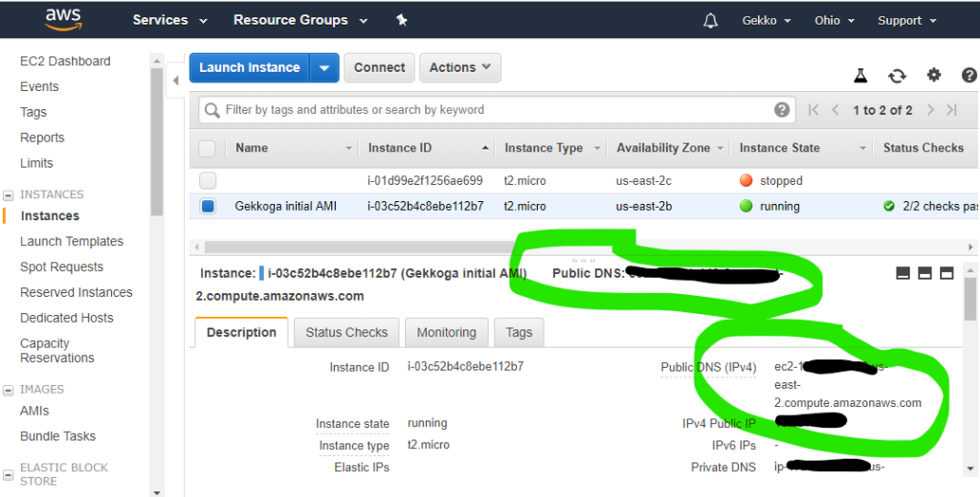The width and height of the screenshot is (980, 497).
Task: Set details pane to smallest size icon
Action: 902,273
